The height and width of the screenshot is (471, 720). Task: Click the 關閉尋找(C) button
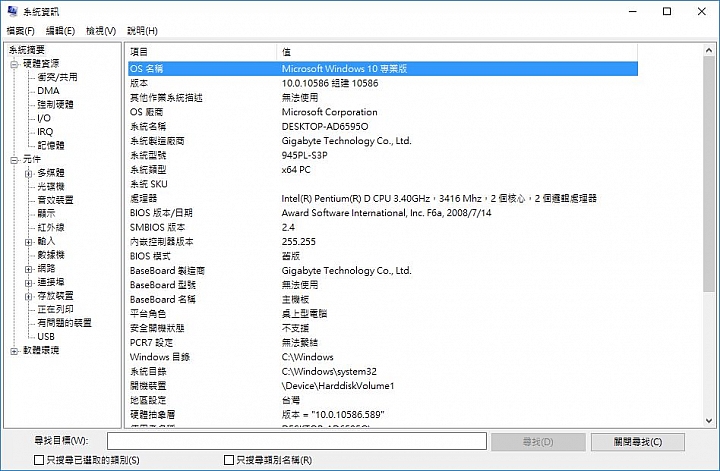[x=638, y=442]
